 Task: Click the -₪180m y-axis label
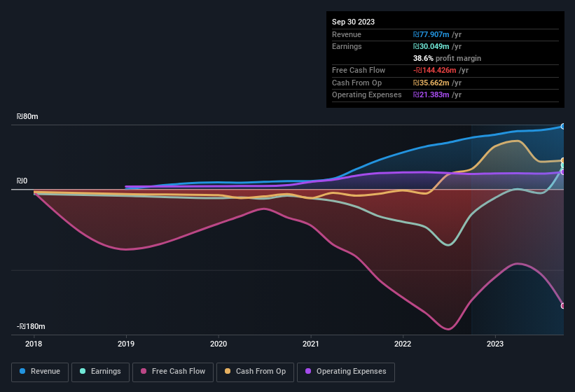[x=31, y=326]
